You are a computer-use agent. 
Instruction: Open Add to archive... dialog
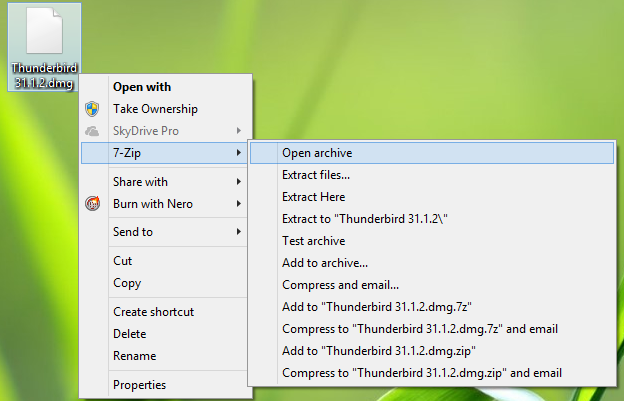point(325,263)
